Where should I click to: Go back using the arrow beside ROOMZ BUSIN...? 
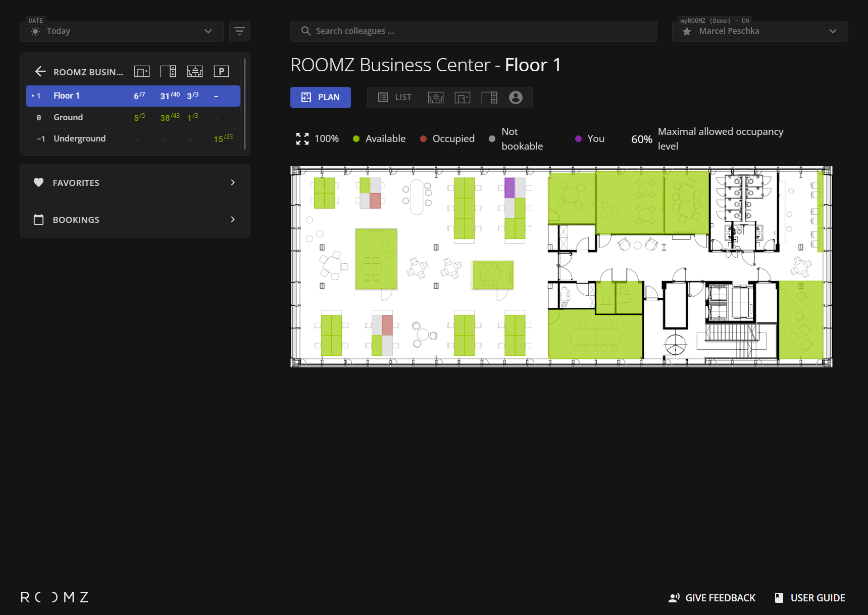pyautogui.click(x=40, y=72)
